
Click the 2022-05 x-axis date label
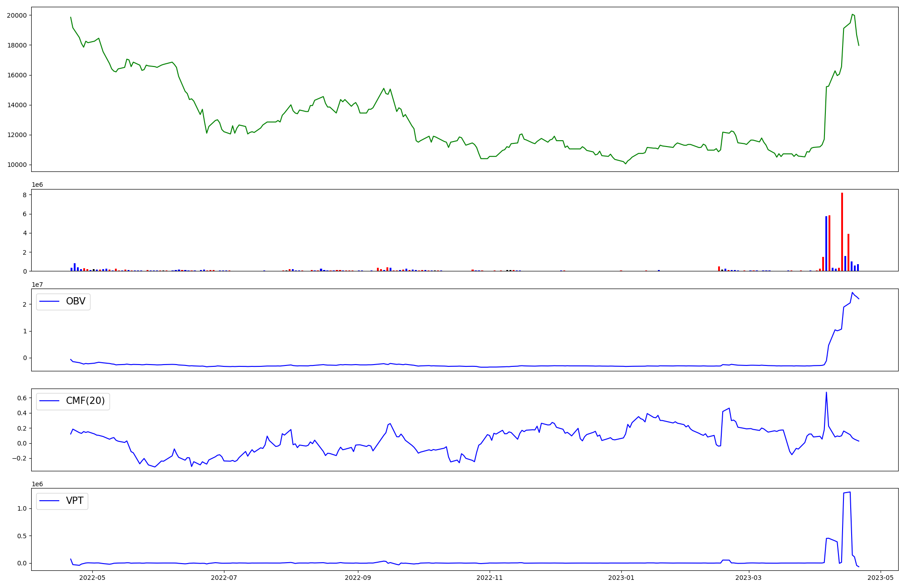[x=92, y=578]
